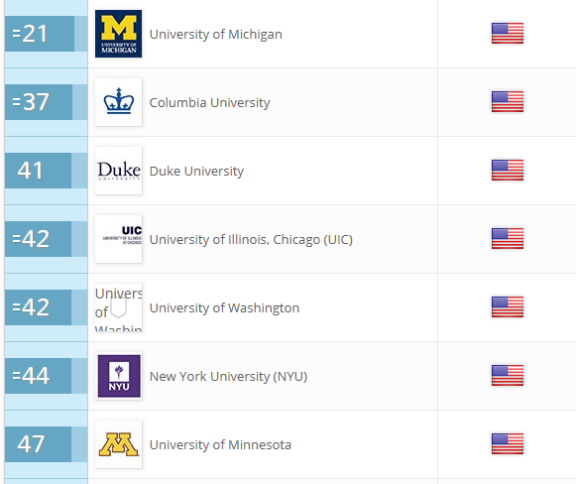Click the broken University of Washington logo
Image resolution: width=576 pixels, height=484 pixels.
tap(118, 308)
